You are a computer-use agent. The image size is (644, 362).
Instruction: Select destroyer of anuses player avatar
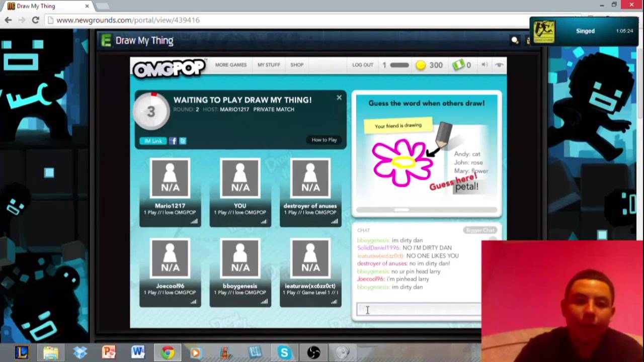(310, 178)
